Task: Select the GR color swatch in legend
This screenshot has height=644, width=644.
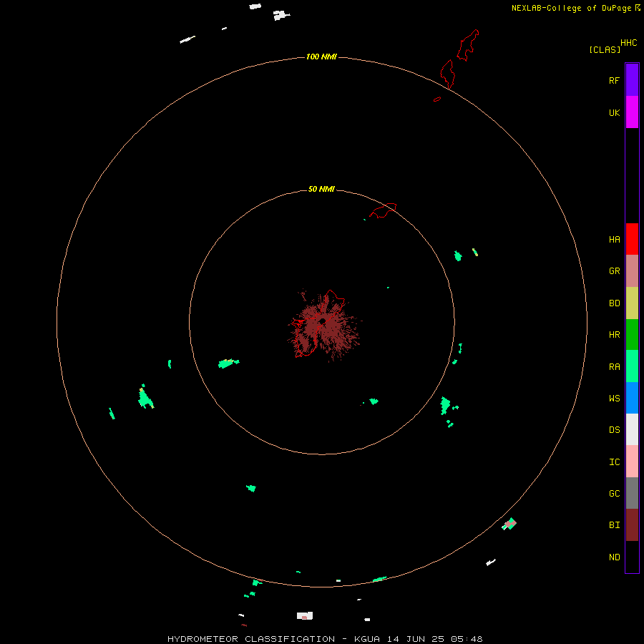Action: coord(632,271)
